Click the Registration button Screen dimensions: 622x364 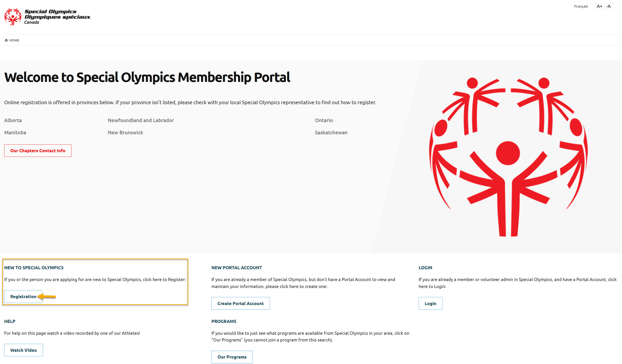(x=23, y=296)
